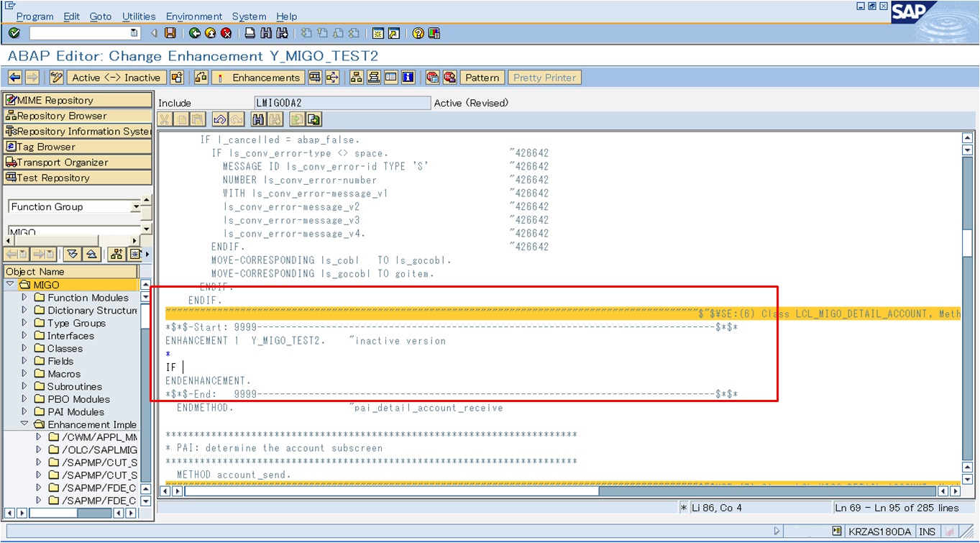Click the Pattern button
Screen dimensions: 980x543
pos(482,77)
